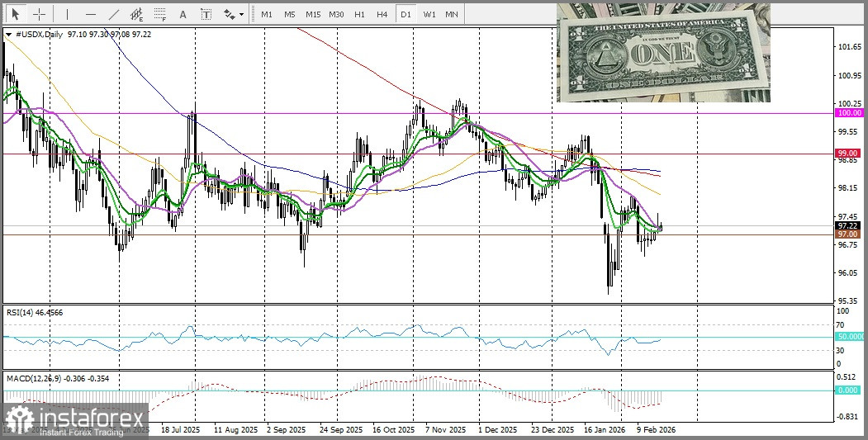Click the equidistant channel tool
Viewport: 868px width, 440px height.
tap(137, 14)
